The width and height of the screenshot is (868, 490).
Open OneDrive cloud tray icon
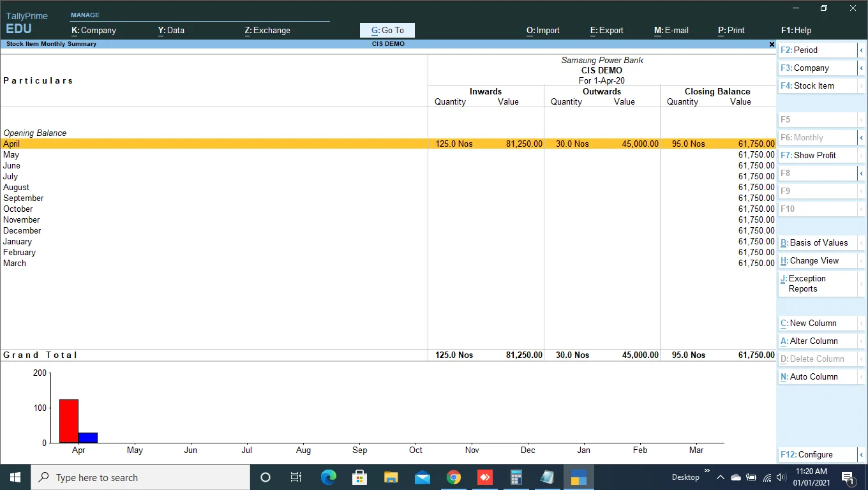pos(736,477)
